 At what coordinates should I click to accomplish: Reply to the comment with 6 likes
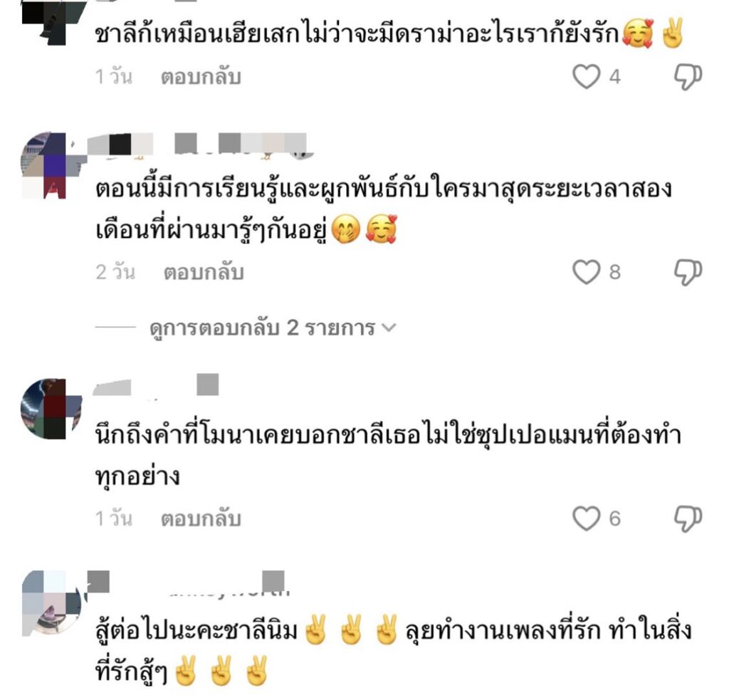pyautogui.click(x=201, y=519)
